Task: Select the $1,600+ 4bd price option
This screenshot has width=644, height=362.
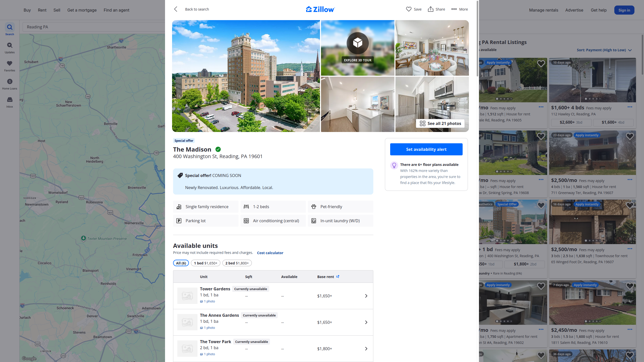Action: pos(613,122)
